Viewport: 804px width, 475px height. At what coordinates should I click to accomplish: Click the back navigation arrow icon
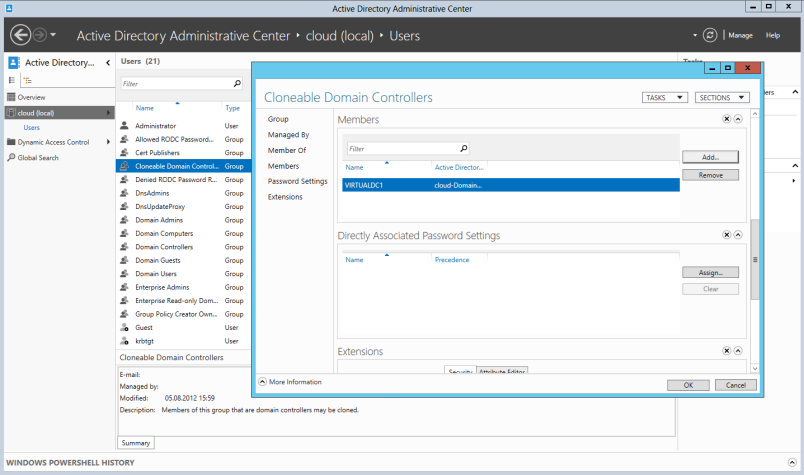tap(21, 35)
